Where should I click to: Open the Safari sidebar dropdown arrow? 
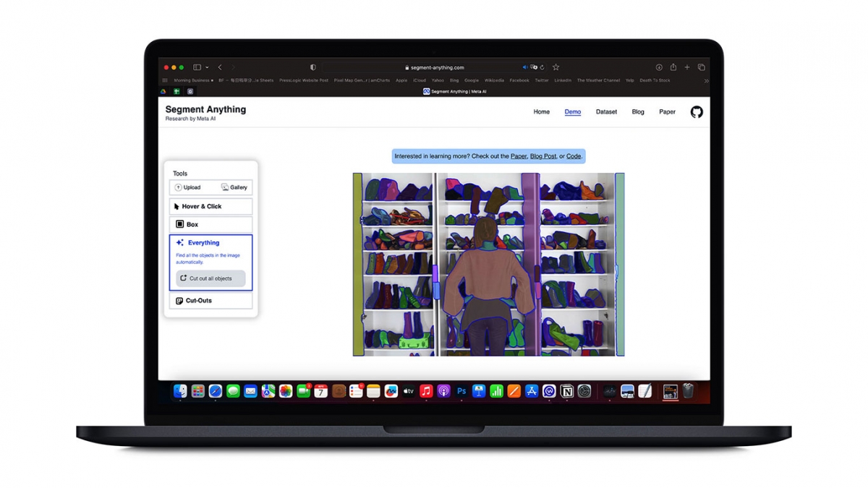pyautogui.click(x=207, y=67)
